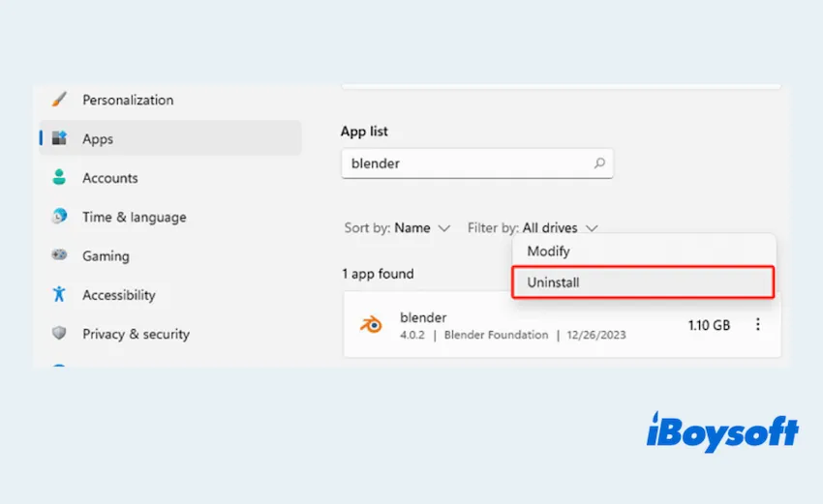Viewport: 823px width, 504px height.
Task: Open Privacy & security settings
Action: (x=136, y=334)
